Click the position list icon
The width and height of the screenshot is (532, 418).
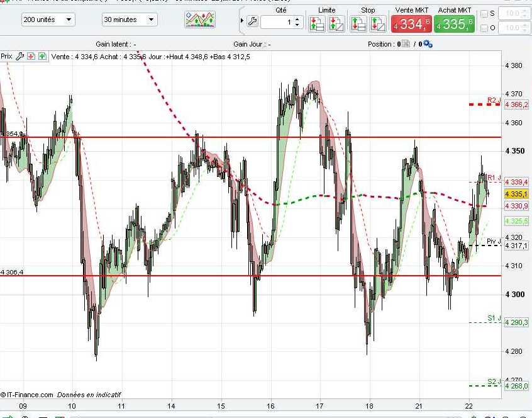click(x=406, y=44)
